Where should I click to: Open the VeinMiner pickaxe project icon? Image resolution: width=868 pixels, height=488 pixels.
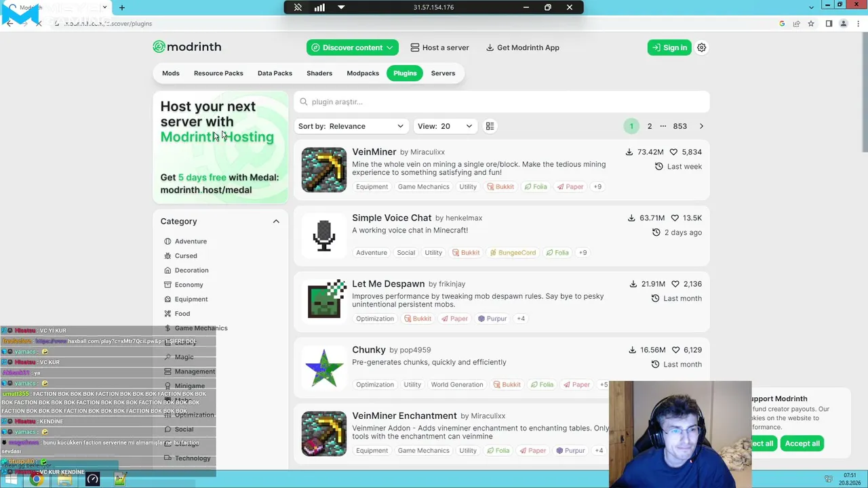[323, 169]
